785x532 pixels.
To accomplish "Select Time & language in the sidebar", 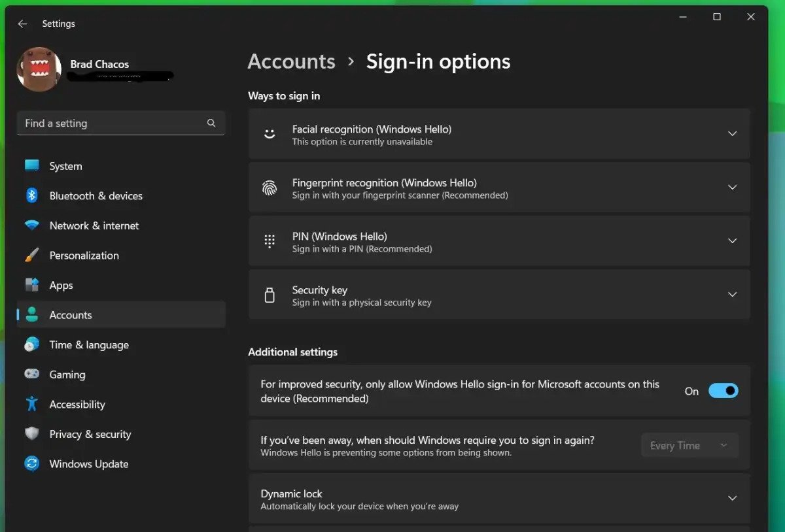I will pyautogui.click(x=89, y=344).
